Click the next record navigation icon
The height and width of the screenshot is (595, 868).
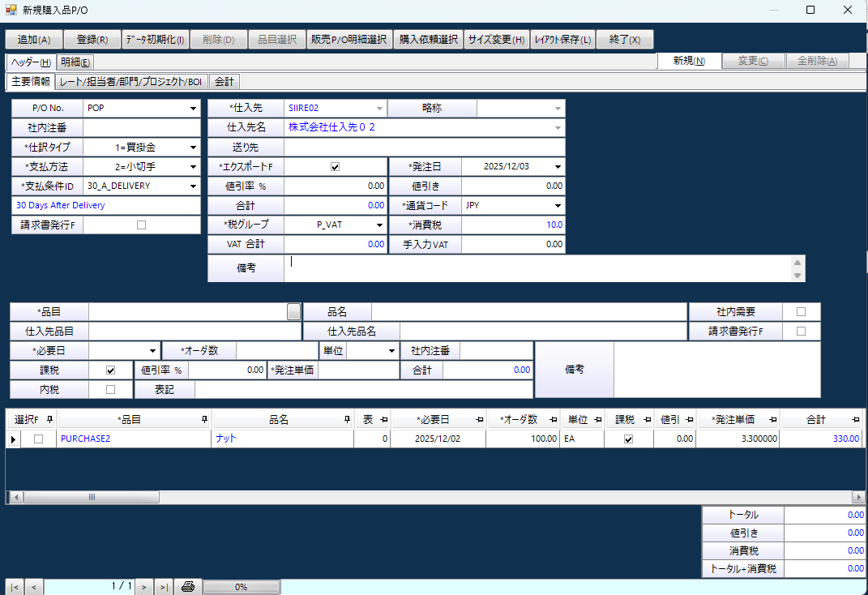pyautogui.click(x=144, y=585)
